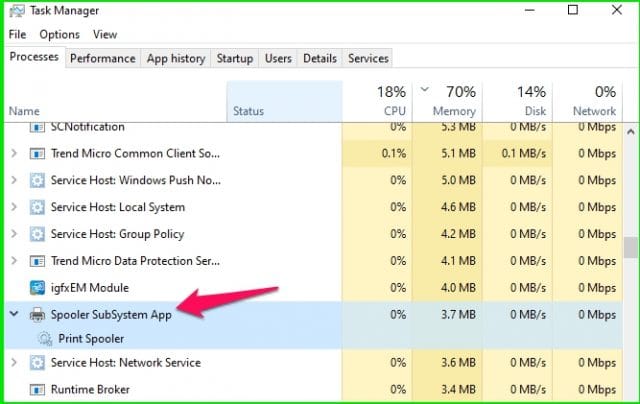
Task: Expand the Service Host: Network Service row
Action: click(x=14, y=363)
